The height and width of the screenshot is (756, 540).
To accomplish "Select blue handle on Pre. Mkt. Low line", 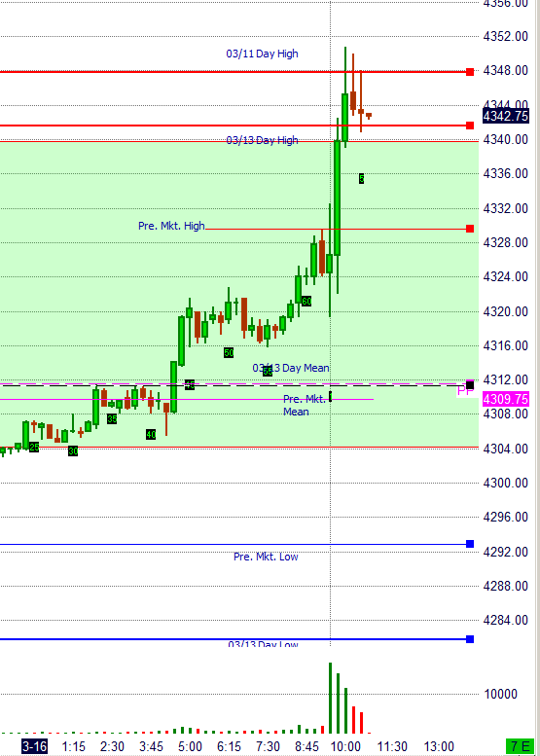I will [470, 544].
